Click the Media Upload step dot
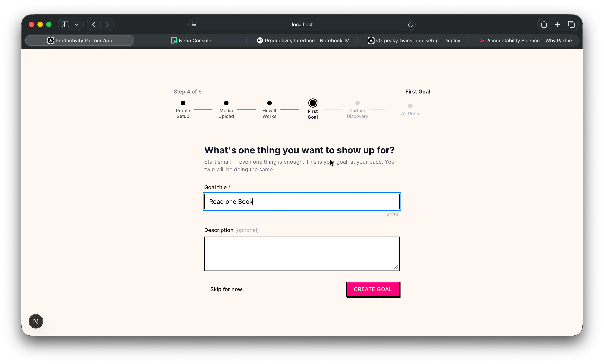Viewport: 604px width, 364px height. 226,103
